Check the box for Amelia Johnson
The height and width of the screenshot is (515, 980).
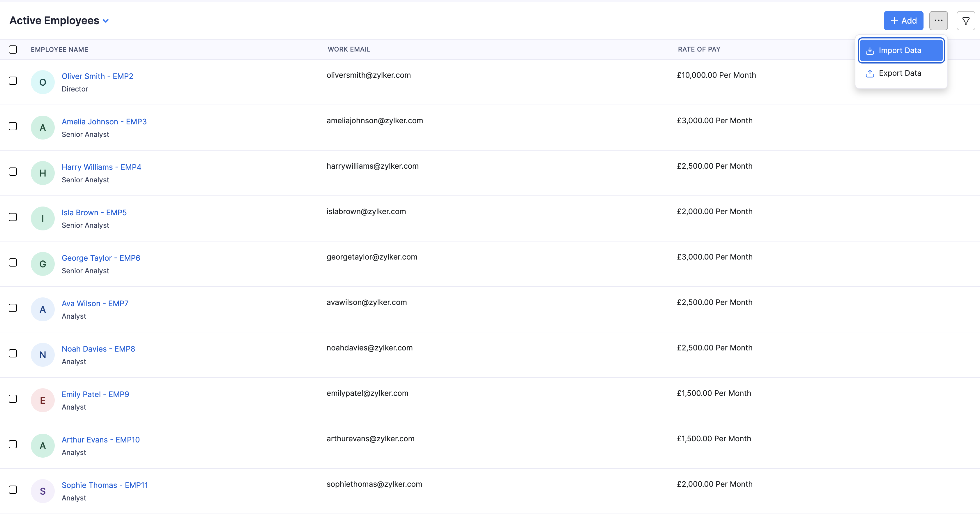[13, 126]
